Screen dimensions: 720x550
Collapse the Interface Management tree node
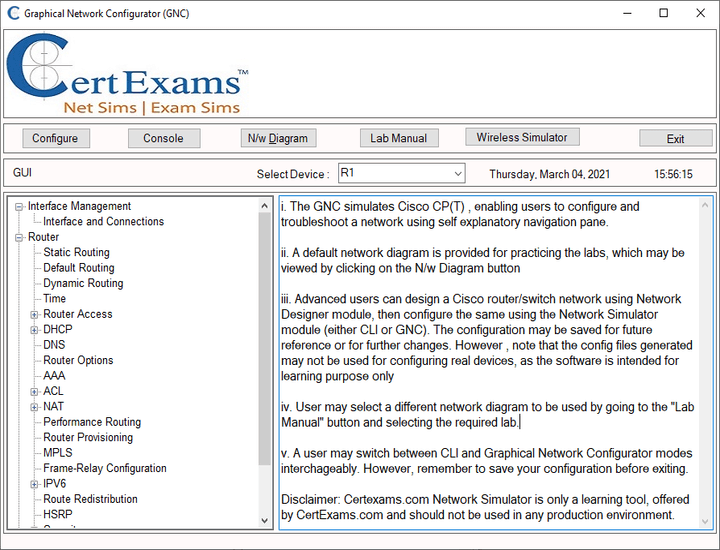19,207
